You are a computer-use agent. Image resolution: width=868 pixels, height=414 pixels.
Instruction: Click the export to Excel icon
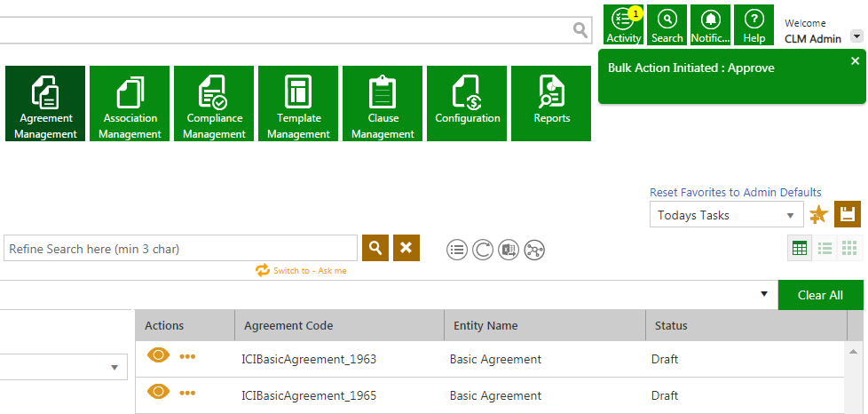(x=508, y=250)
